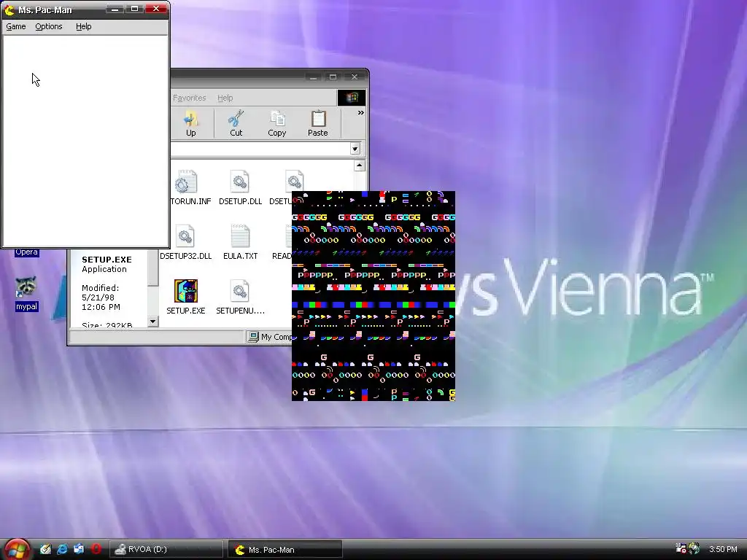This screenshot has height=560, width=747.
Task: Launch Opera from quick launch
Action: pos(96,549)
